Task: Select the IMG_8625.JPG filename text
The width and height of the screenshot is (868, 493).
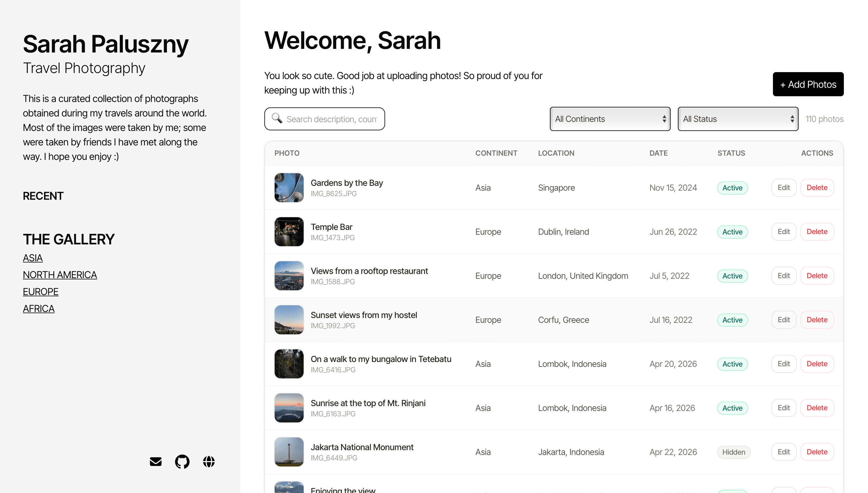Action: 333,194
